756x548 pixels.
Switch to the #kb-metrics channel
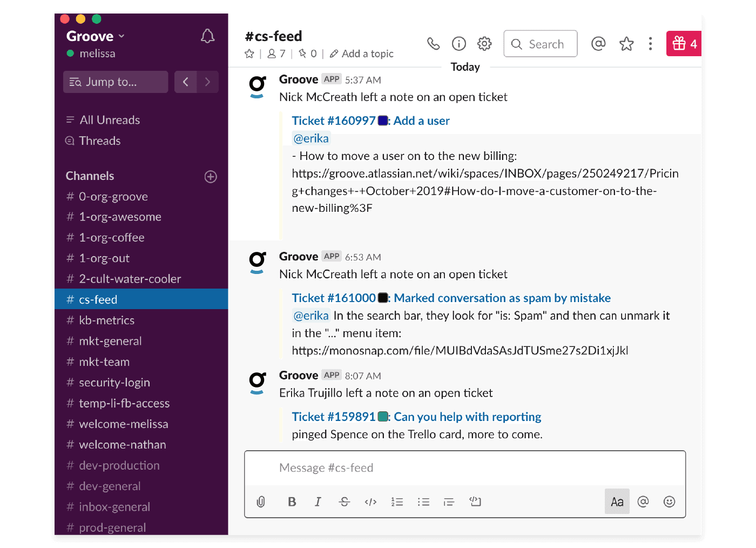tap(106, 320)
